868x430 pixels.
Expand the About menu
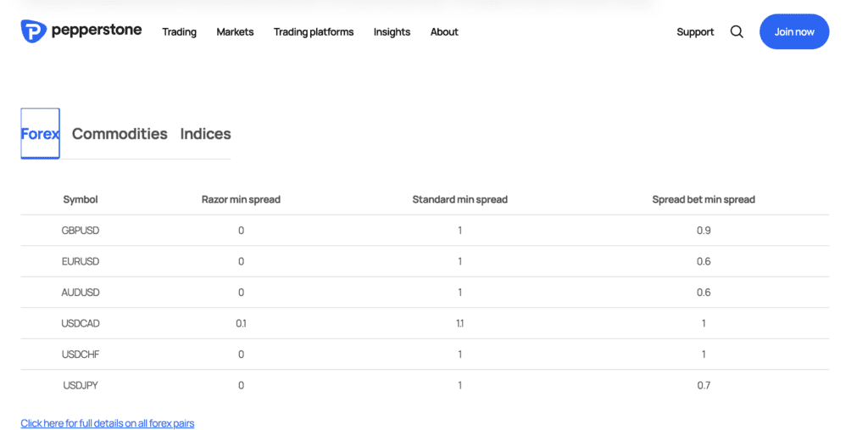click(444, 32)
